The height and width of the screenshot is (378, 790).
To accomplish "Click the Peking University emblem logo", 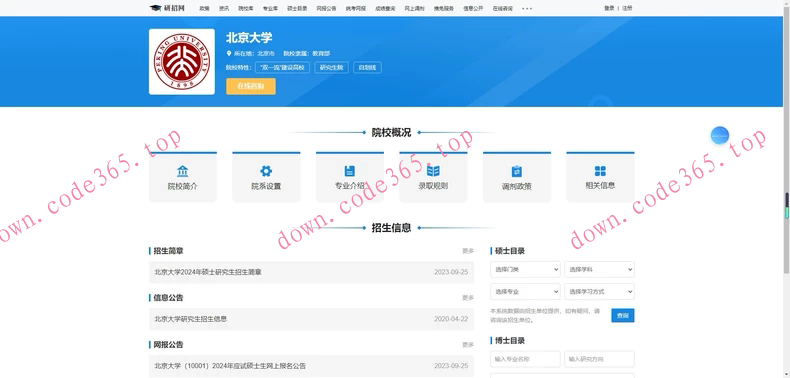I will pyautogui.click(x=182, y=62).
